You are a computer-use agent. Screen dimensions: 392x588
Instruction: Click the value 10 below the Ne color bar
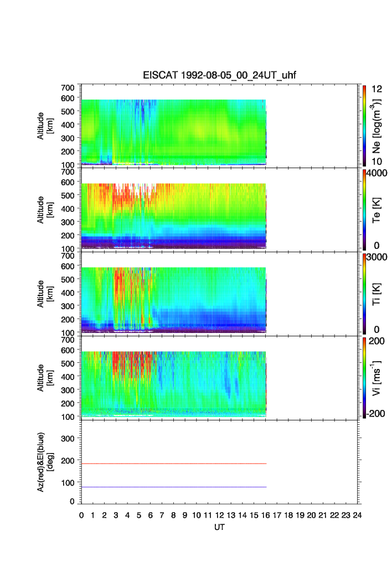[376, 162]
